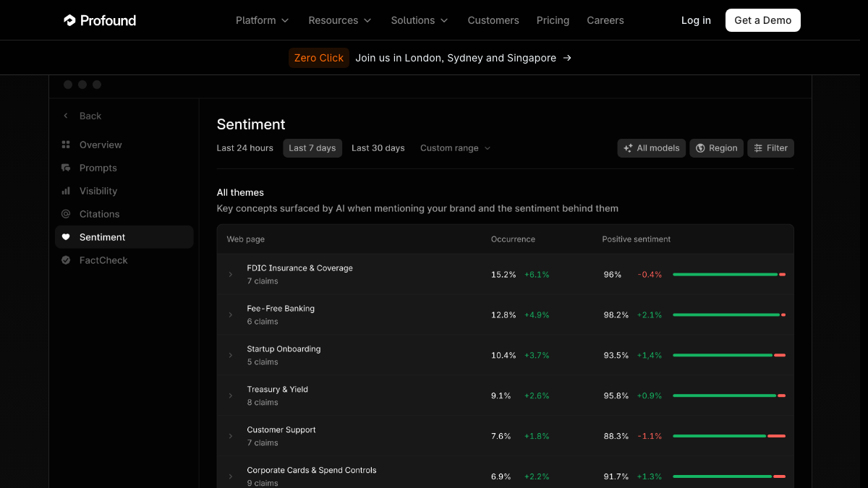Select the Last 24 hours tab
Image resolution: width=868 pixels, height=488 pixels.
point(245,148)
